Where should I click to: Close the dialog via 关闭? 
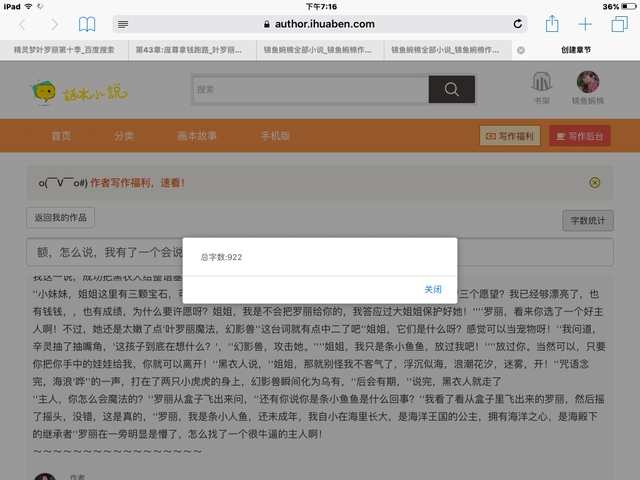point(432,289)
